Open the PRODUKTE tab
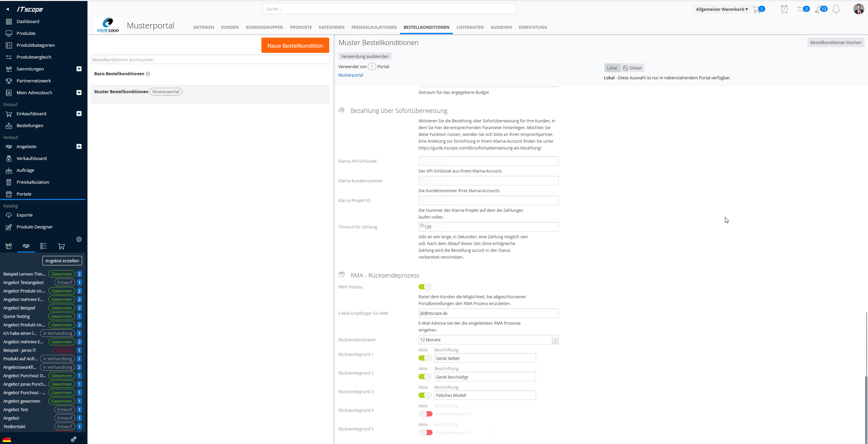Screen dimensions: 868x444 click(x=301, y=27)
